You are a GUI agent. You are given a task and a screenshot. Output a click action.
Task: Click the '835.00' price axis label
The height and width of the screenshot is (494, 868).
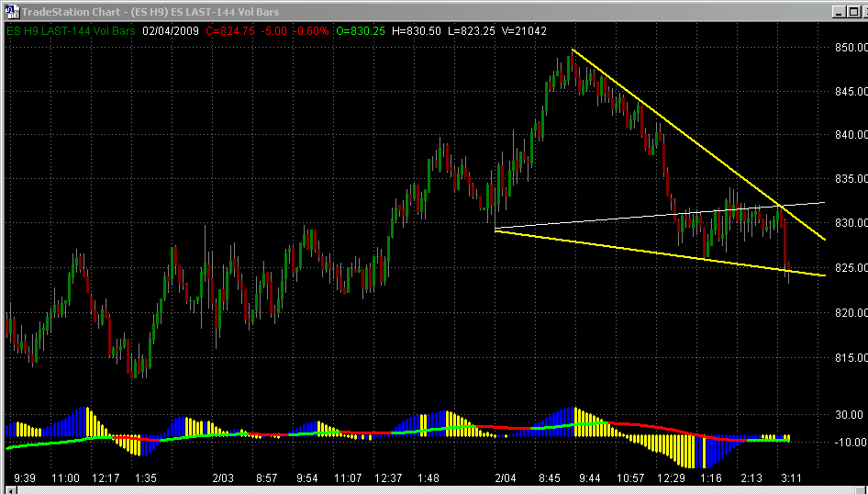point(851,179)
